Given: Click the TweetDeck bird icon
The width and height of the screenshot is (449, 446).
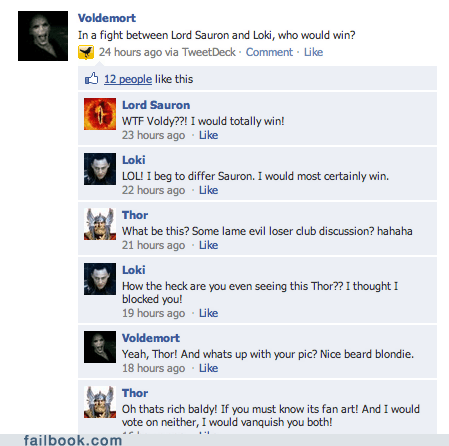Looking at the screenshot, I should 86,52.
